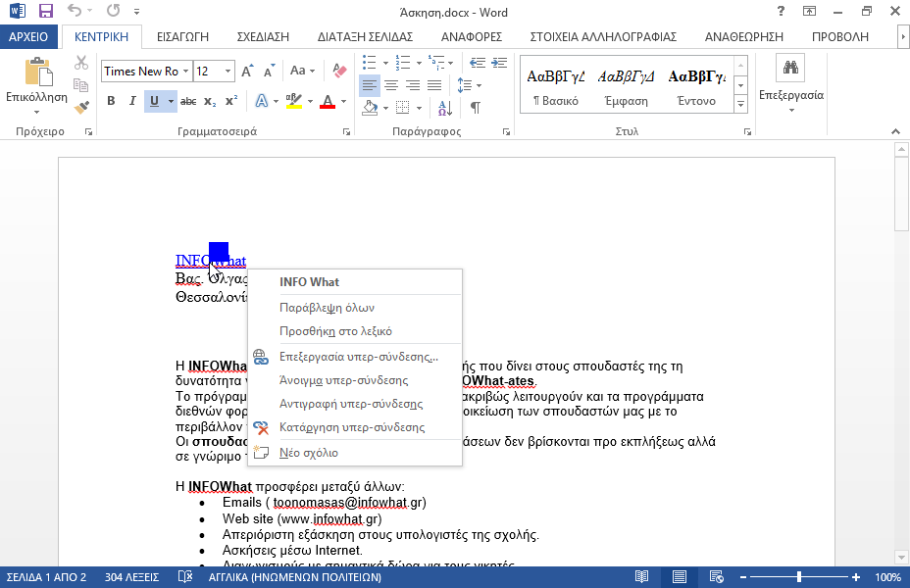
Task: Toggle strikethrough formatting
Action: (188, 102)
